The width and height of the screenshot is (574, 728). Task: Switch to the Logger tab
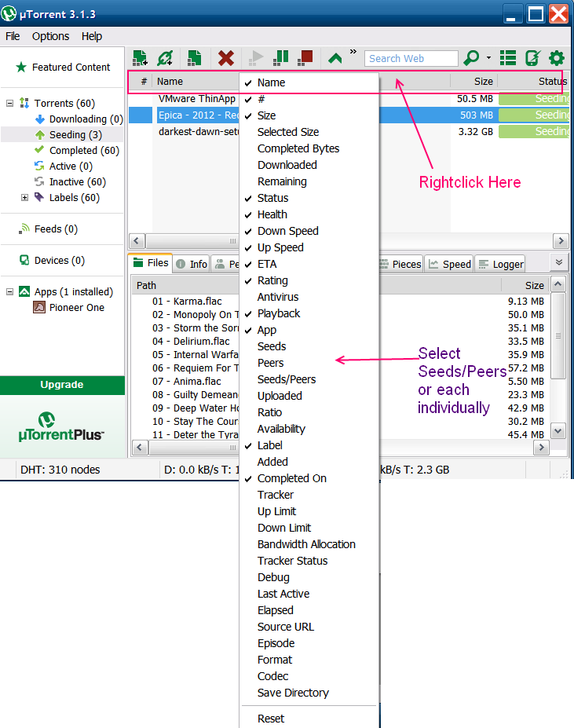pos(501,264)
